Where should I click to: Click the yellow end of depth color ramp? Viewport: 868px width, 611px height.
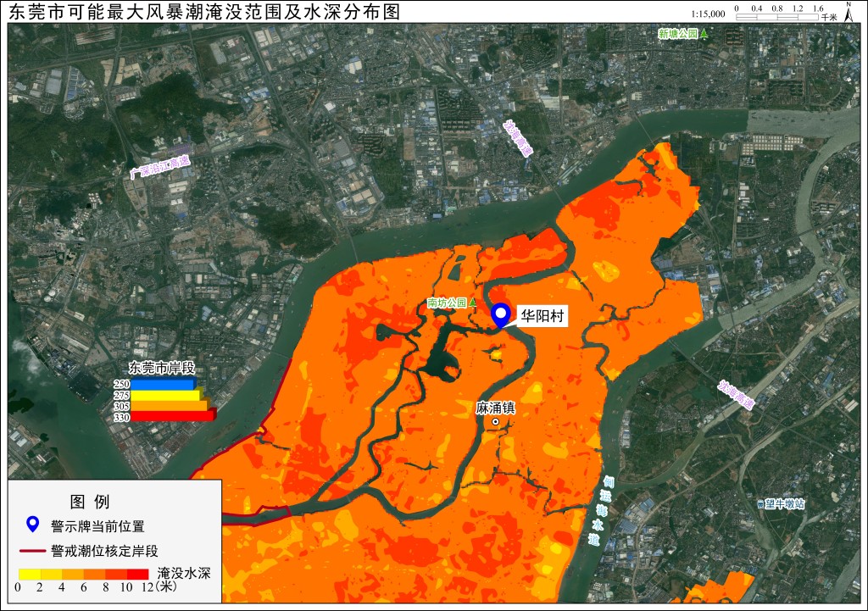pyautogui.click(x=29, y=575)
